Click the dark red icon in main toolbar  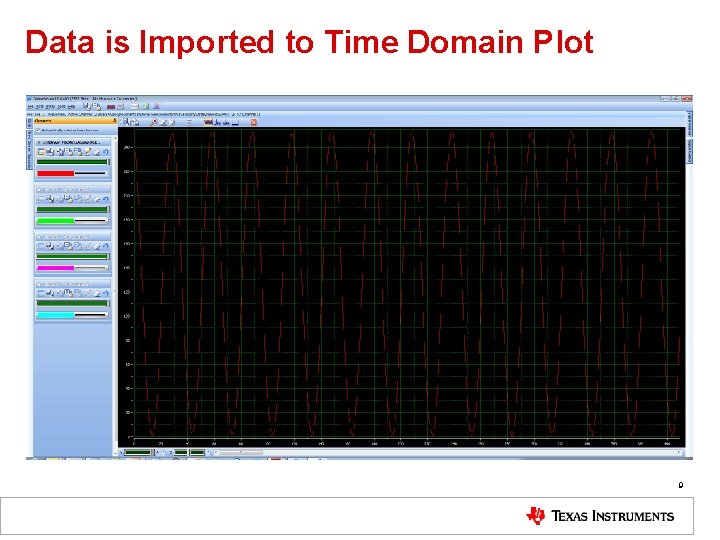[x=111, y=107]
